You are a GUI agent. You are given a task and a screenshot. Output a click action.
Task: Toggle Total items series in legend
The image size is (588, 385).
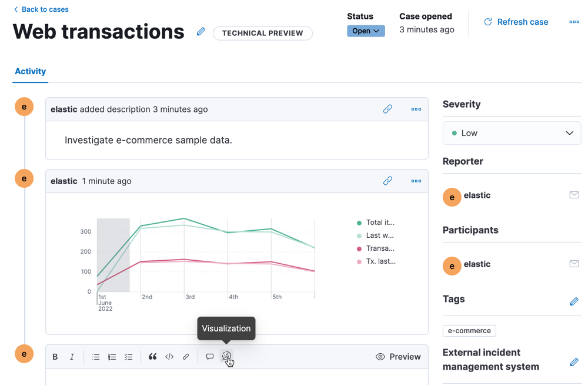376,223
